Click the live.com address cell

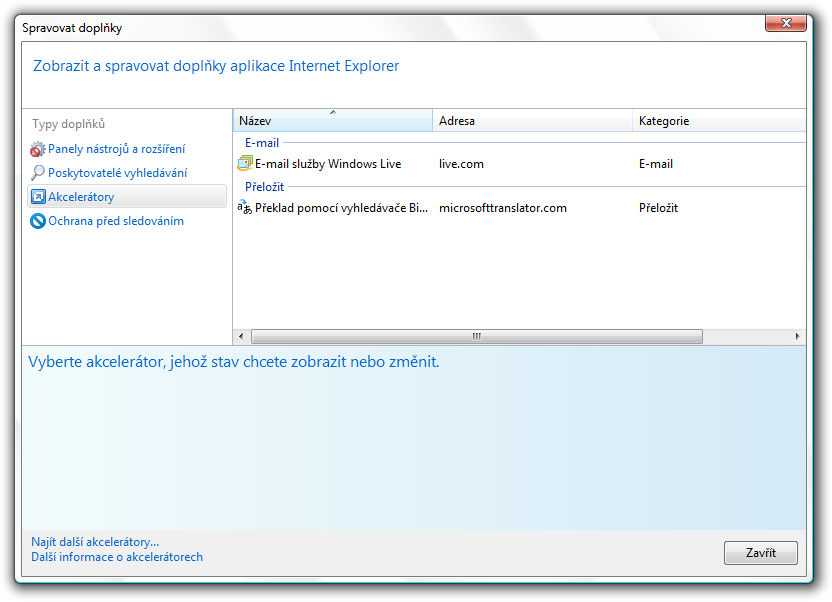461,164
